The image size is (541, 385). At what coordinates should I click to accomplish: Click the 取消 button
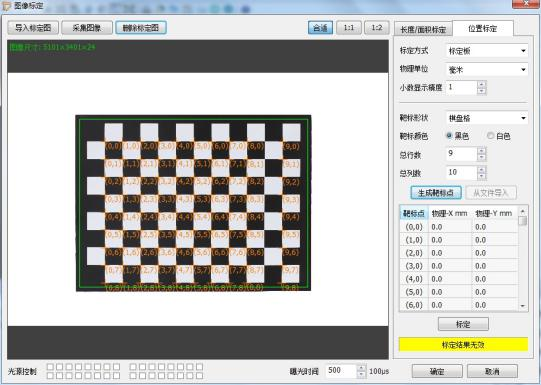tap(492, 371)
